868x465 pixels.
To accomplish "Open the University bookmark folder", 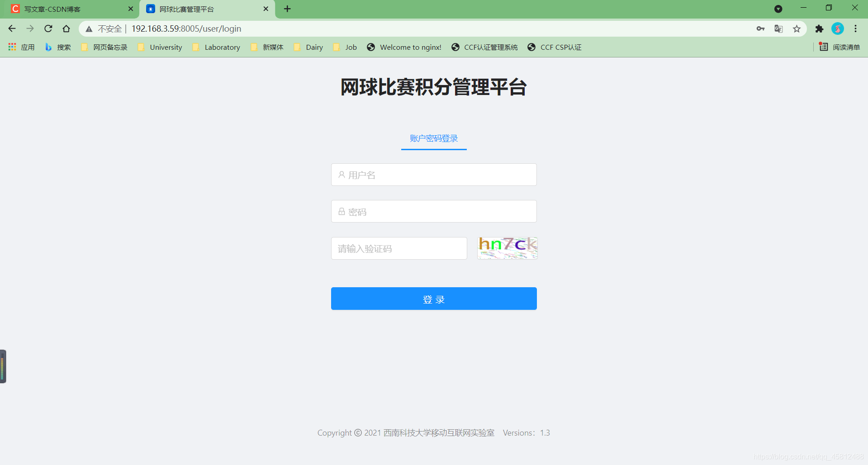I will 160,47.
